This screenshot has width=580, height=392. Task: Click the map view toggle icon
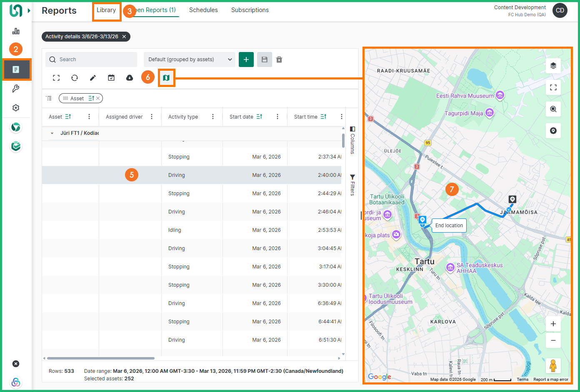166,78
